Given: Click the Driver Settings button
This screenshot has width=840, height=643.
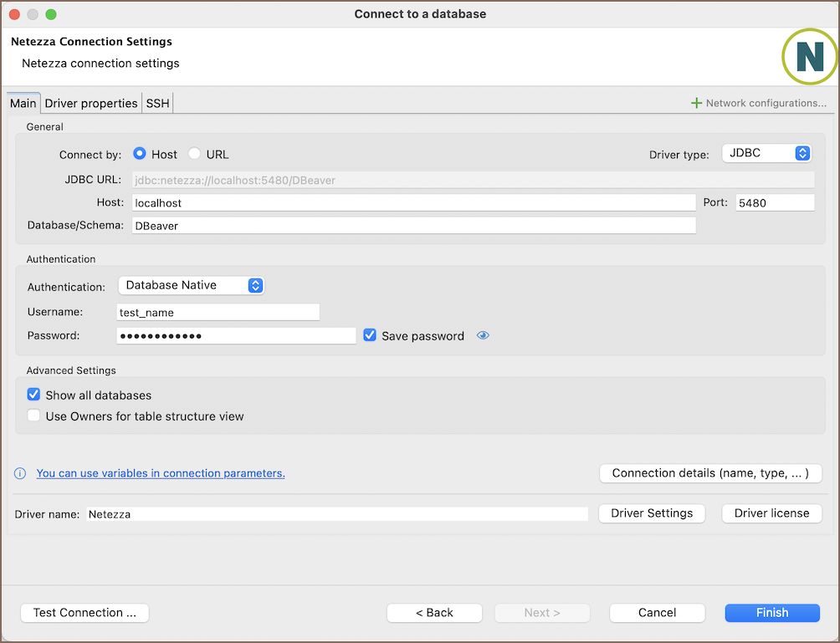Looking at the screenshot, I should point(652,513).
